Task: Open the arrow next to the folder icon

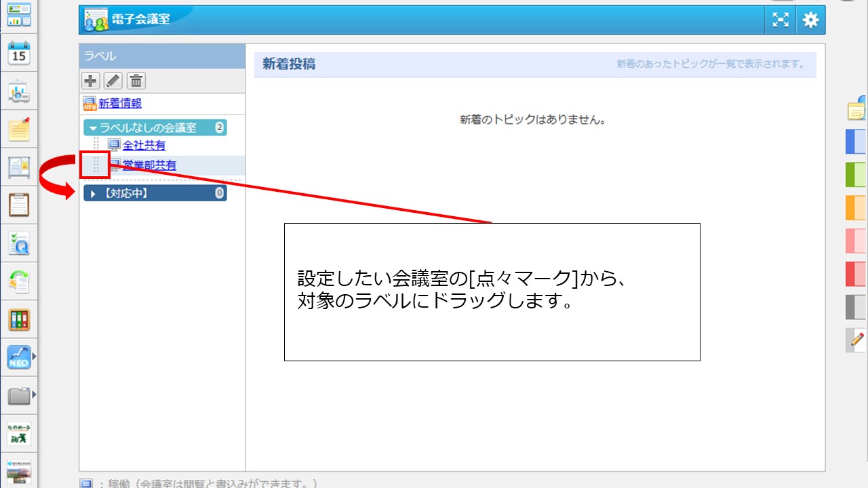Action: coord(33,393)
